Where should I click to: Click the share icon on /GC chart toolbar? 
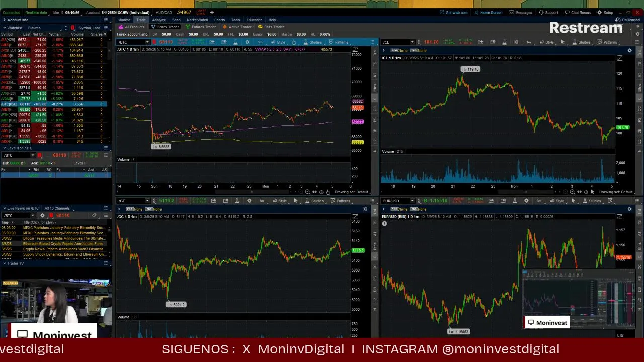tap(213, 201)
